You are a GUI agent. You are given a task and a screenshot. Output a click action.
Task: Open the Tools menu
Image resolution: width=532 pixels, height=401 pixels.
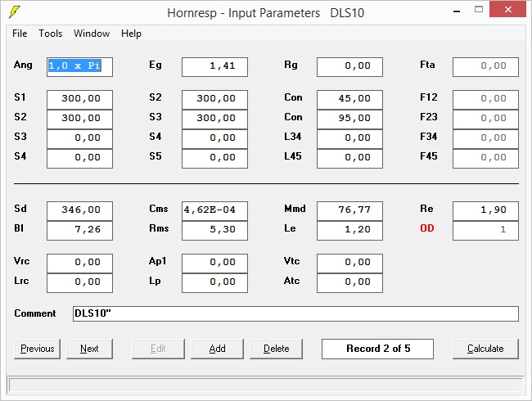click(x=50, y=34)
